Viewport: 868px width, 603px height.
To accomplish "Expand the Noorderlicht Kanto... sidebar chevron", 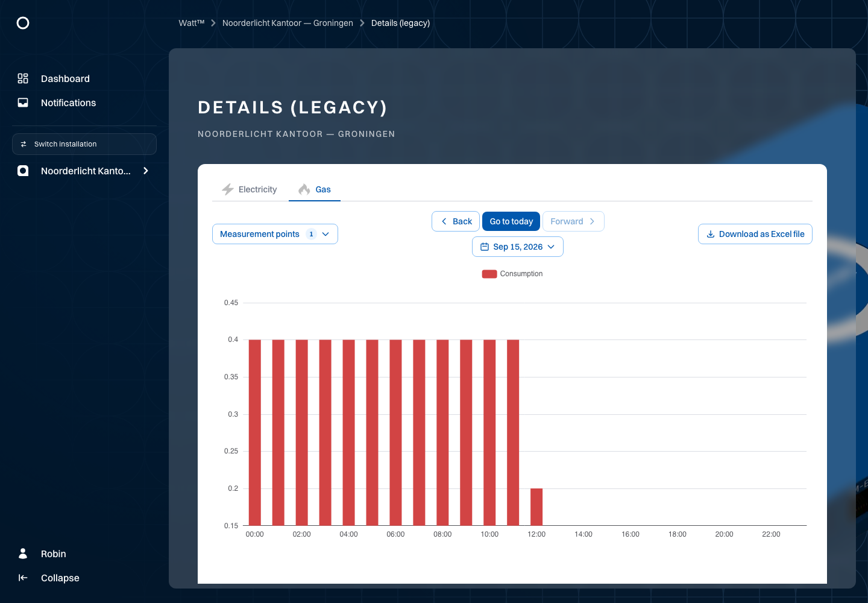I will 146,171.
